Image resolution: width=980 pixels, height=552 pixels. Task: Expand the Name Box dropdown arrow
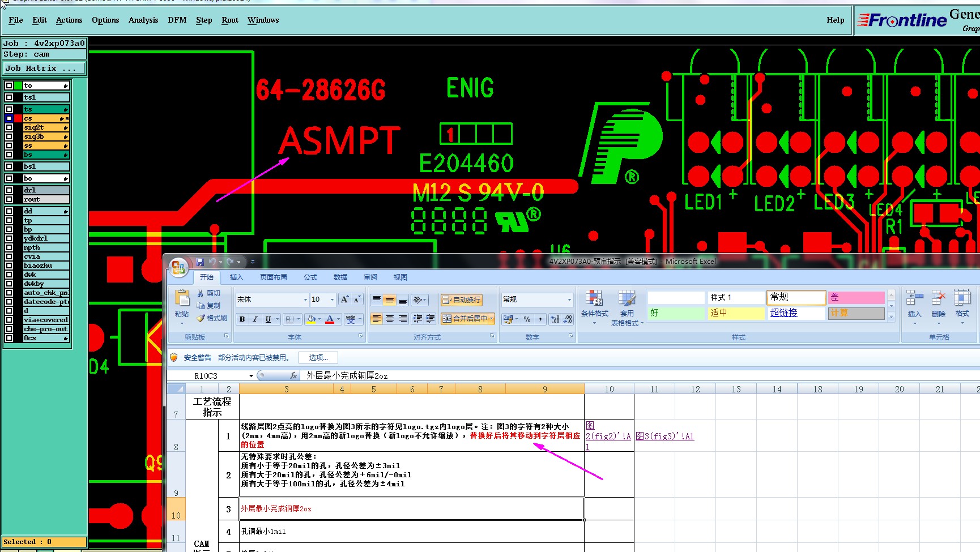tap(251, 376)
